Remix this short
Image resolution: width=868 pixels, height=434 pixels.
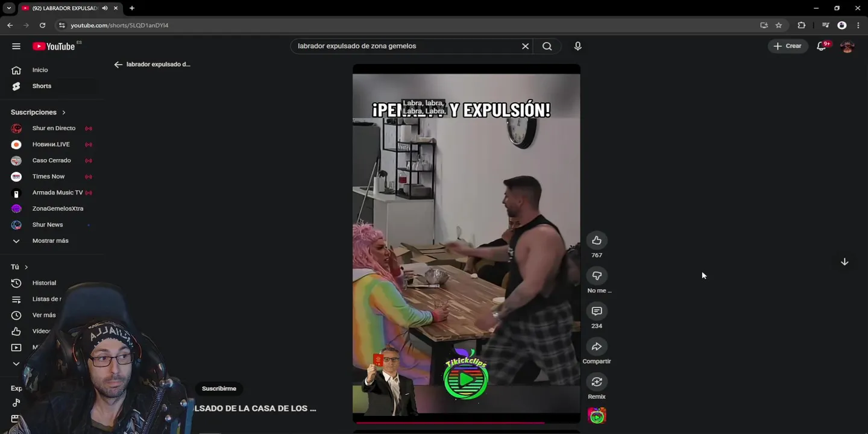[x=597, y=382]
